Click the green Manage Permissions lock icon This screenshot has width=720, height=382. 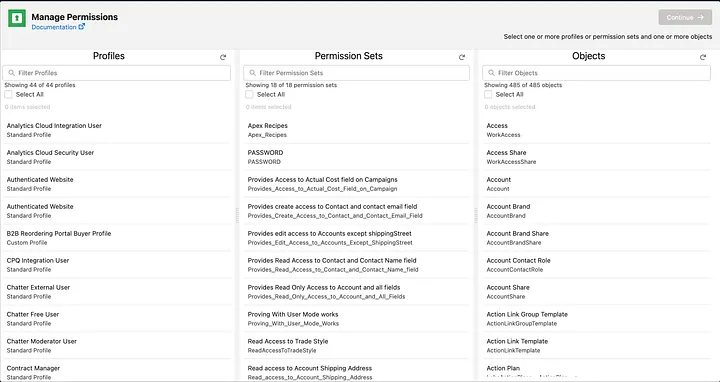point(17,18)
